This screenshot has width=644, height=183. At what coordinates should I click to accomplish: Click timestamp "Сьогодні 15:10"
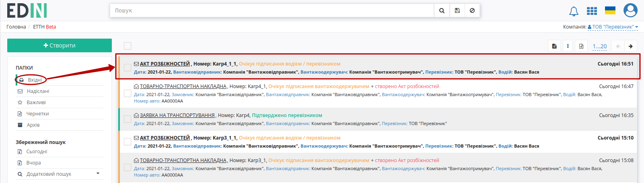tap(615, 138)
